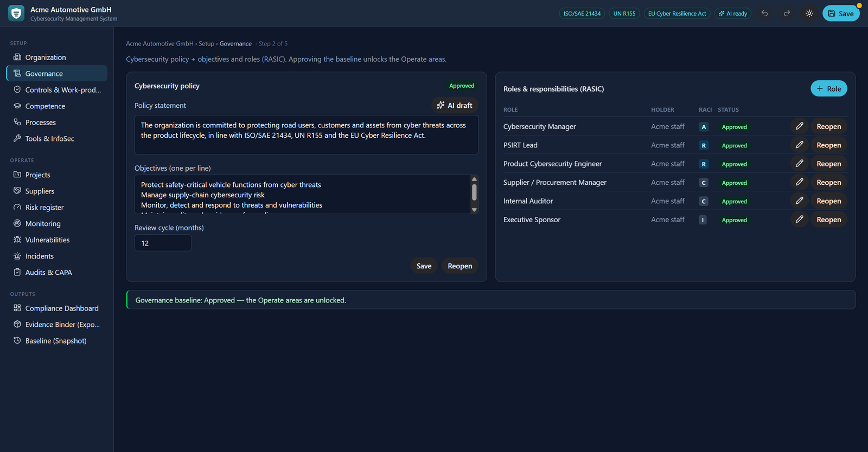
Task: Click Executive Sponsor role name
Action: [532, 219]
